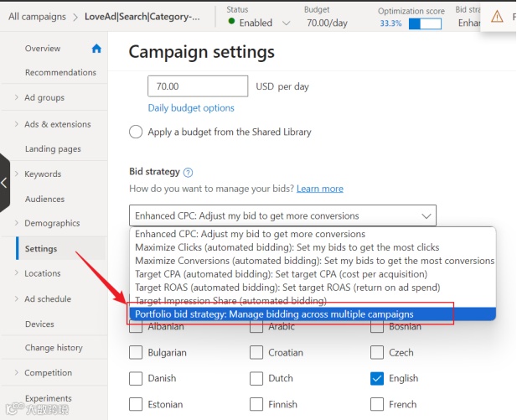Select Maximize Clicks automated bidding option
This screenshot has height=420, width=517.
pyautogui.click(x=287, y=247)
